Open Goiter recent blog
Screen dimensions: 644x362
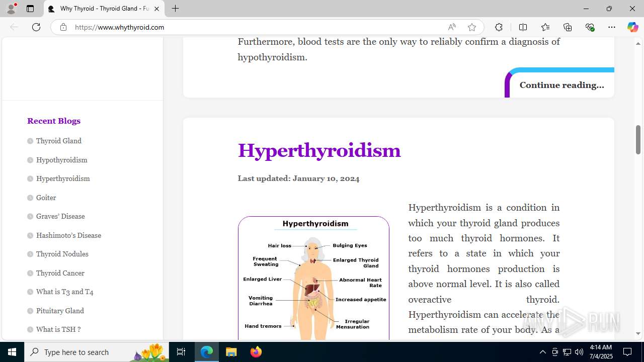[46, 198]
